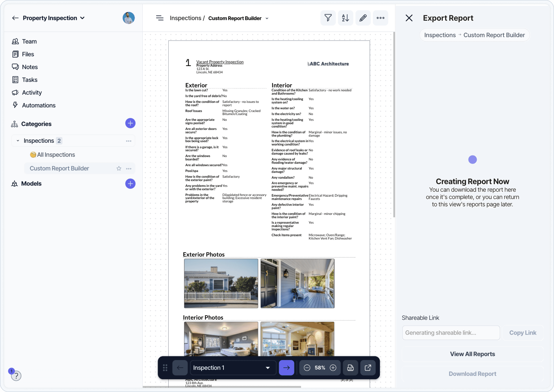Open Automations in the sidebar
Image resolution: width=554 pixels, height=392 pixels.
[39, 105]
